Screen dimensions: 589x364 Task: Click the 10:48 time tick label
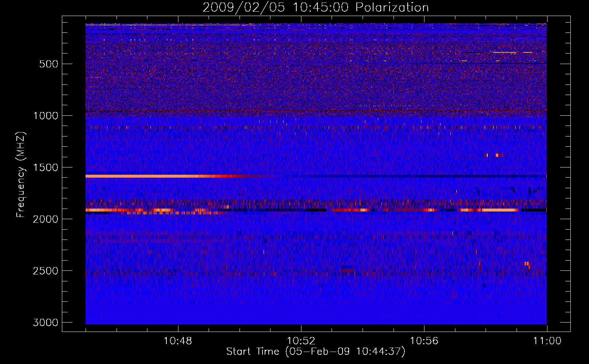(x=178, y=341)
